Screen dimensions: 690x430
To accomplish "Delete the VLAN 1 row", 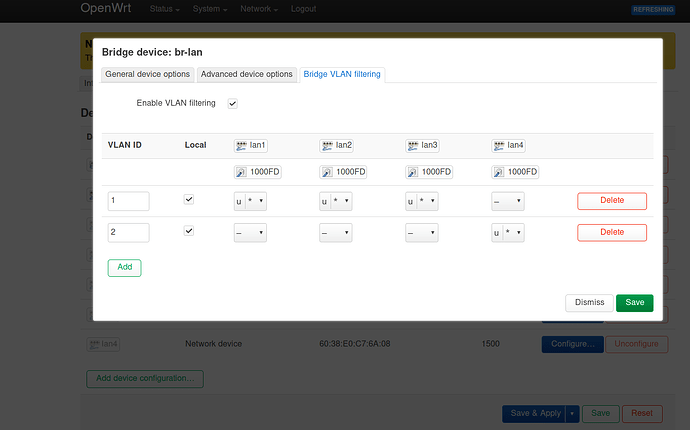I will (612, 201).
